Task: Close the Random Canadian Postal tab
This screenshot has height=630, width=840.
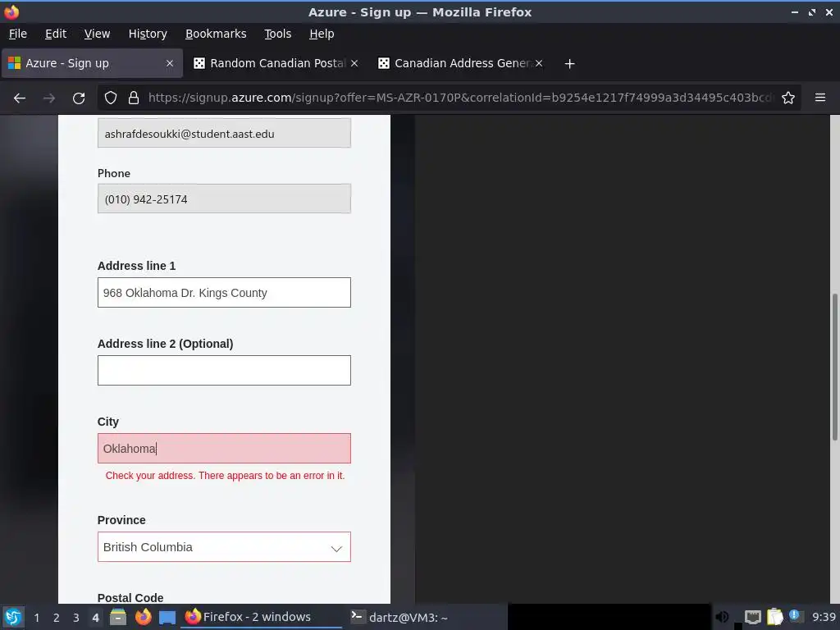Action: pyautogui.click(x=354, y=63)
